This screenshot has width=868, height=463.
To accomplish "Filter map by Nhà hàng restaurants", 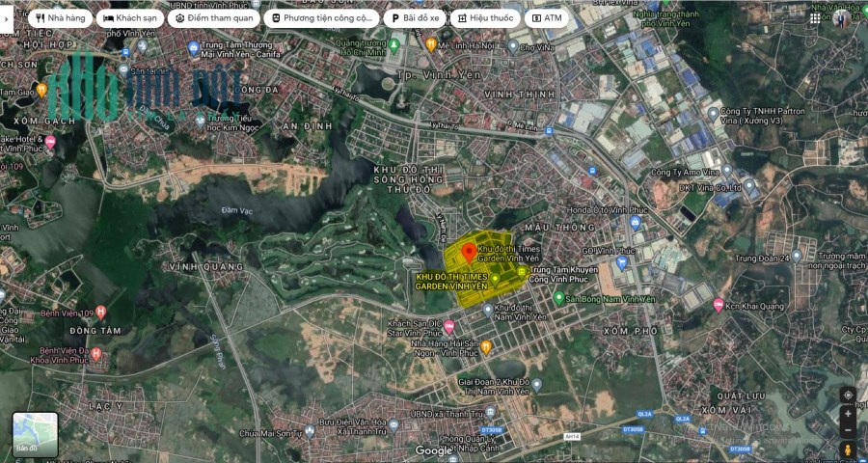I will (x=61, y=18).
